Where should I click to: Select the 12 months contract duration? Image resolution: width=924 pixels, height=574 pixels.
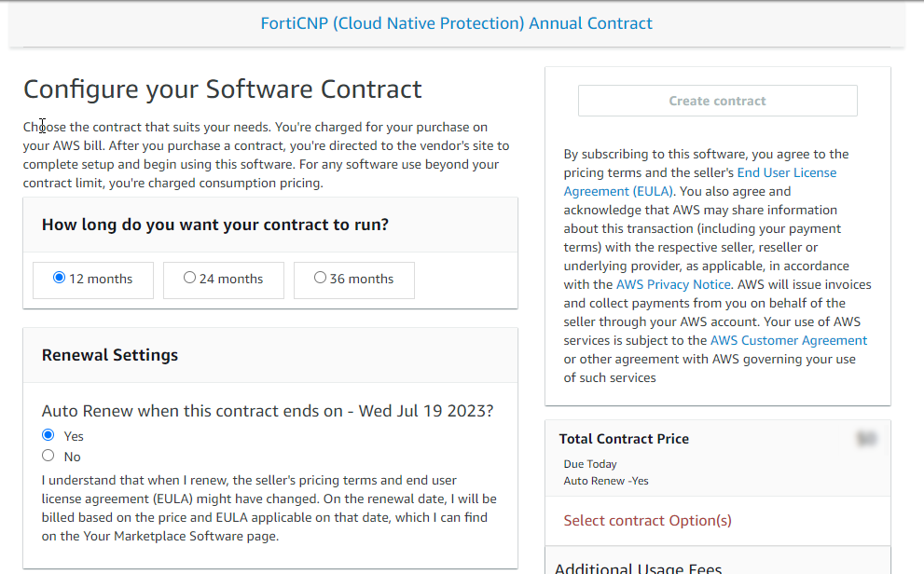tap(60, 278)
